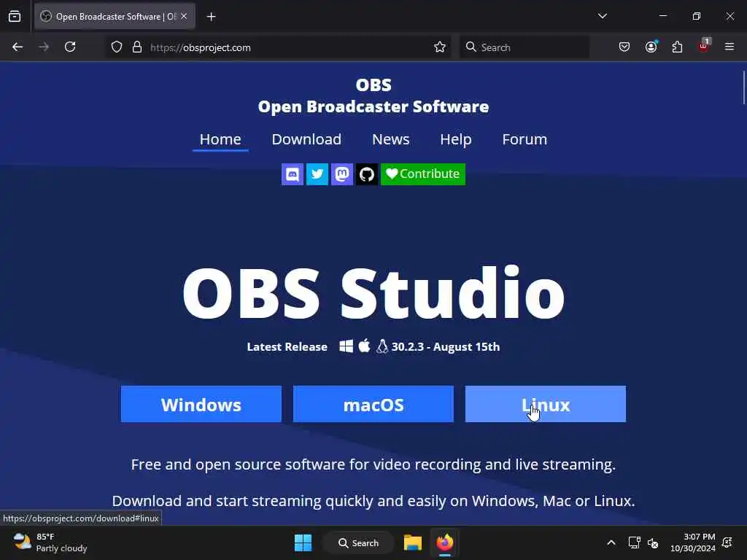The width and height of the screenshot is (747, 560).
Task: Click the green Contribute button
Action: pyautogui.click(x=423, y=174)
